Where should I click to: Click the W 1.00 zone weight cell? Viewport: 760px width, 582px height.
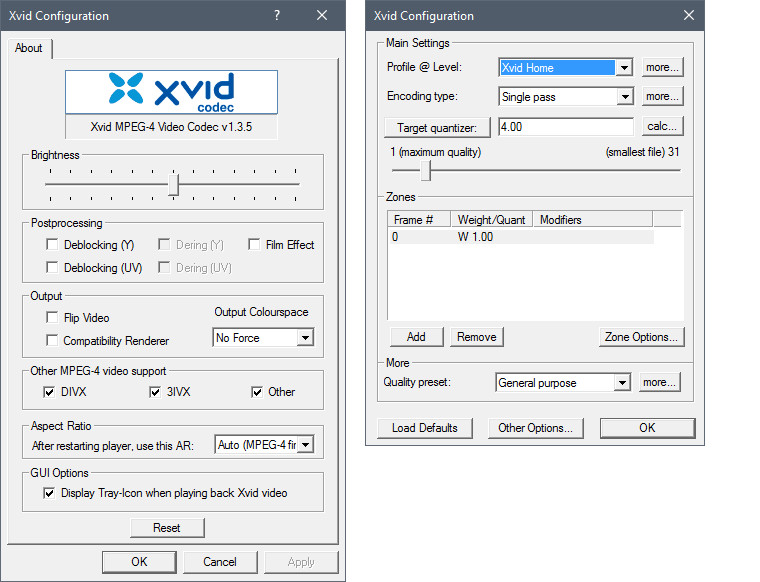click(x=475, y=236)
